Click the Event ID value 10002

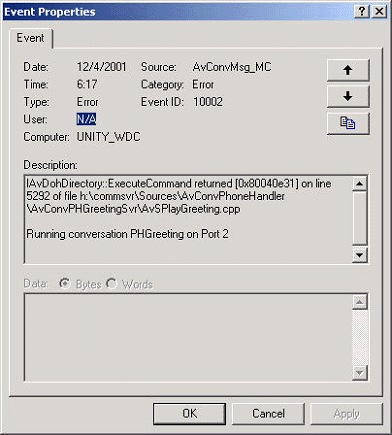pyautogui.click(x=208, y=102)
